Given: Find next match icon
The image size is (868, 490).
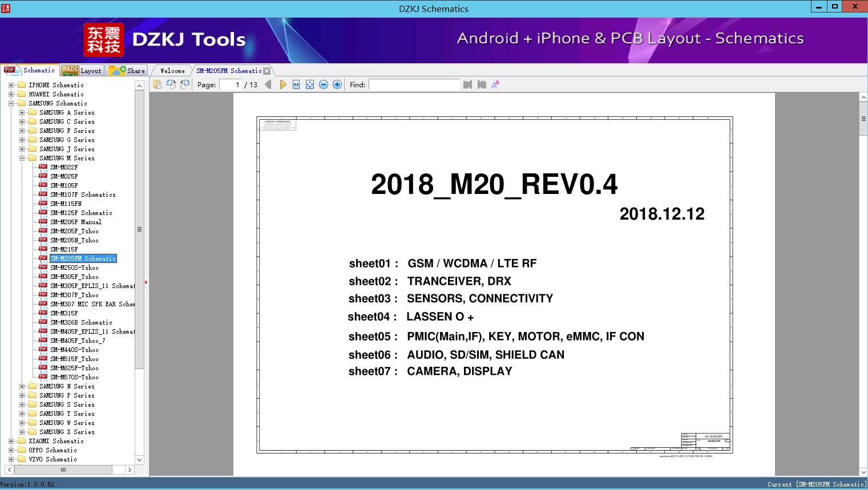Looking at the screenshot, I should coord(482,84).
